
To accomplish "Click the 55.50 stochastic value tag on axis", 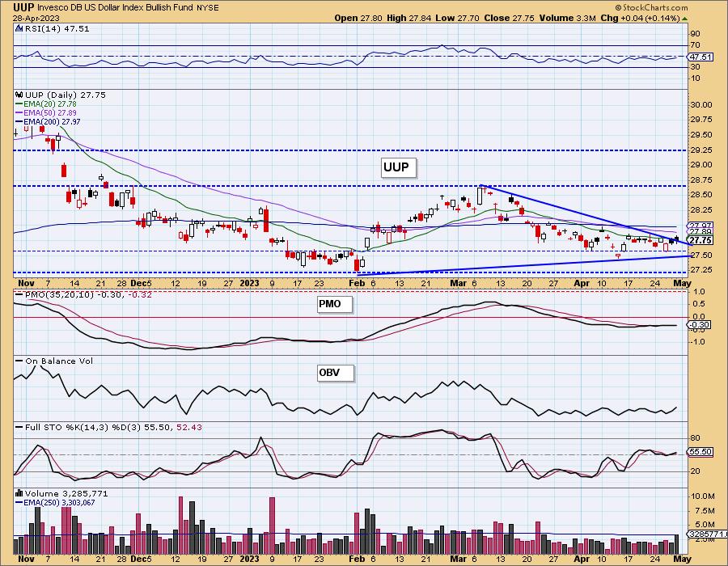I will pyautogui.click(x=700, y=451).
